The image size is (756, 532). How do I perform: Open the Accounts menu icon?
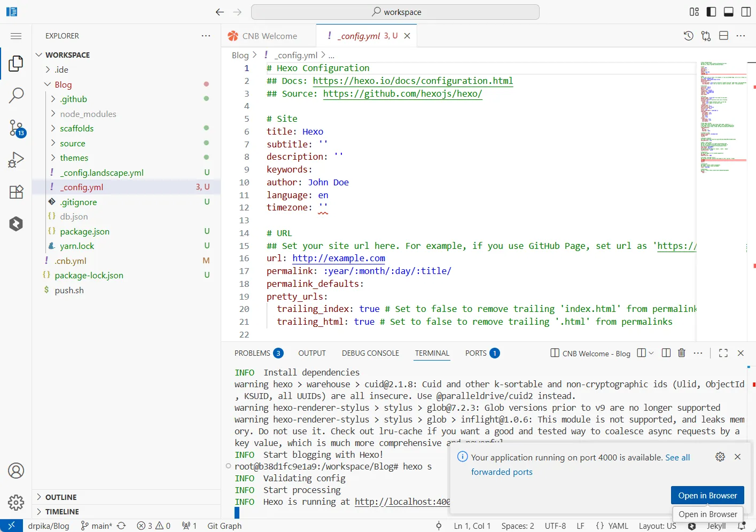(16, 471)
